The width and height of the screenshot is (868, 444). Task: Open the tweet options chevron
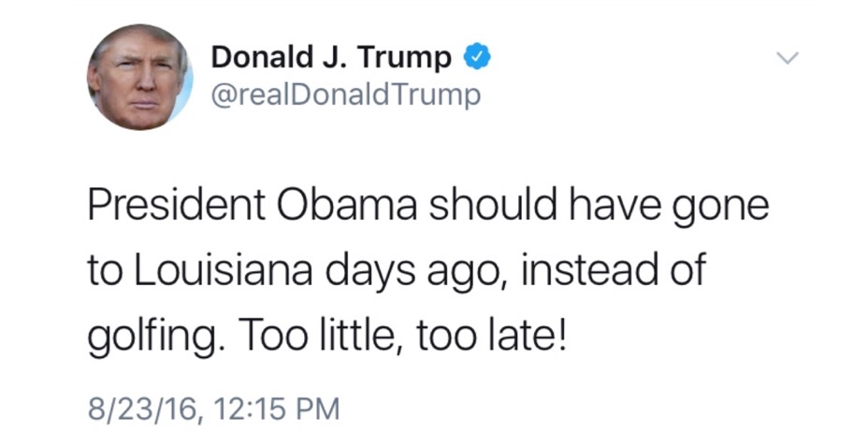point(787,58)
